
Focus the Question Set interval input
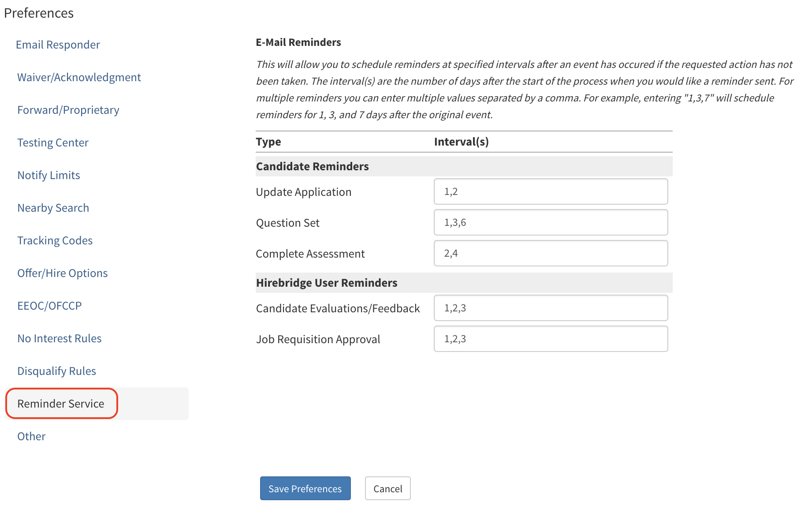pyautogui.click(x=551, y=222)
